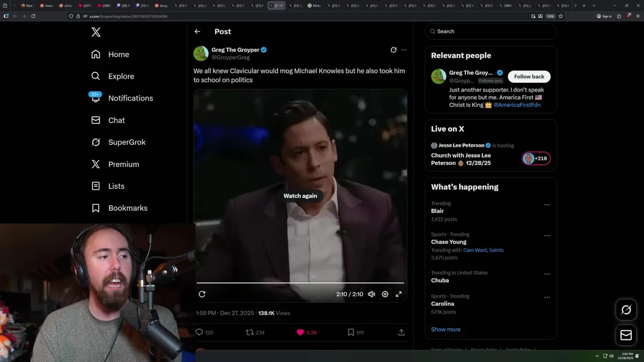Close the active X tab
644x362 pixels.
coord(281,6)
